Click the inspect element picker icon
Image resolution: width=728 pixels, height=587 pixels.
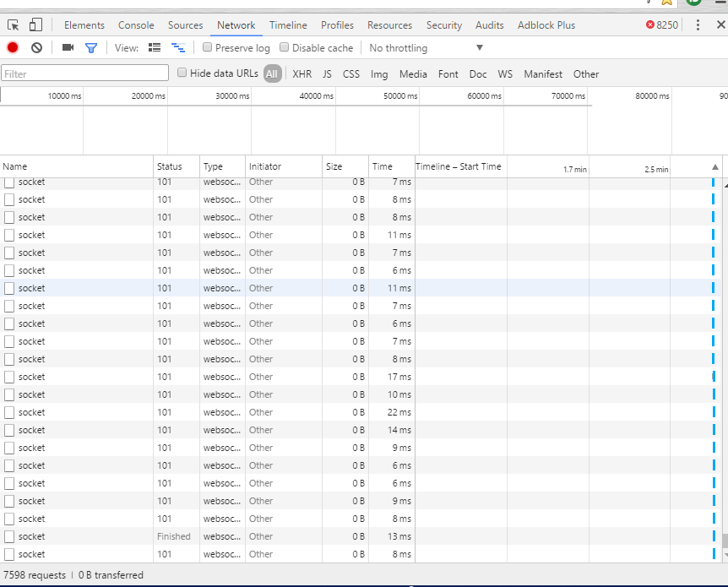(14, 25)
